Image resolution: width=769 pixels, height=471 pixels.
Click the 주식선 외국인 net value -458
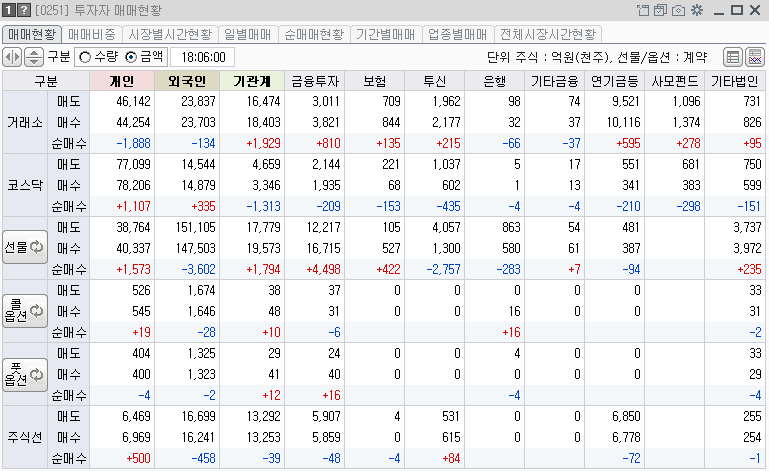pos(203,458)
